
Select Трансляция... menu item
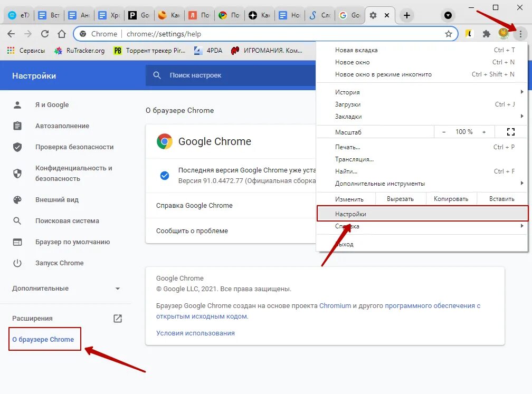[x=422, y=159]
